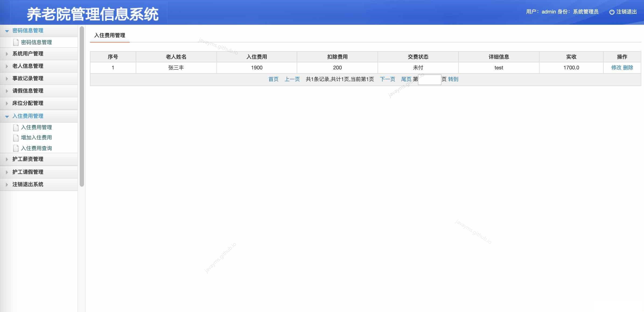Click the page icon next to 入住费用查询
Viewport: 644px width, 312px height.
pos(16,148)
